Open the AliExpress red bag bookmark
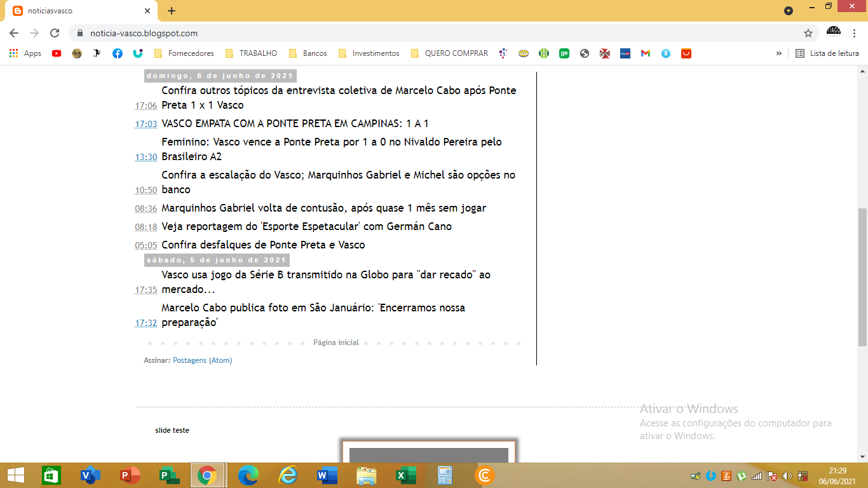This screenshot has width=868, height=488. click(x=686, y=53)
